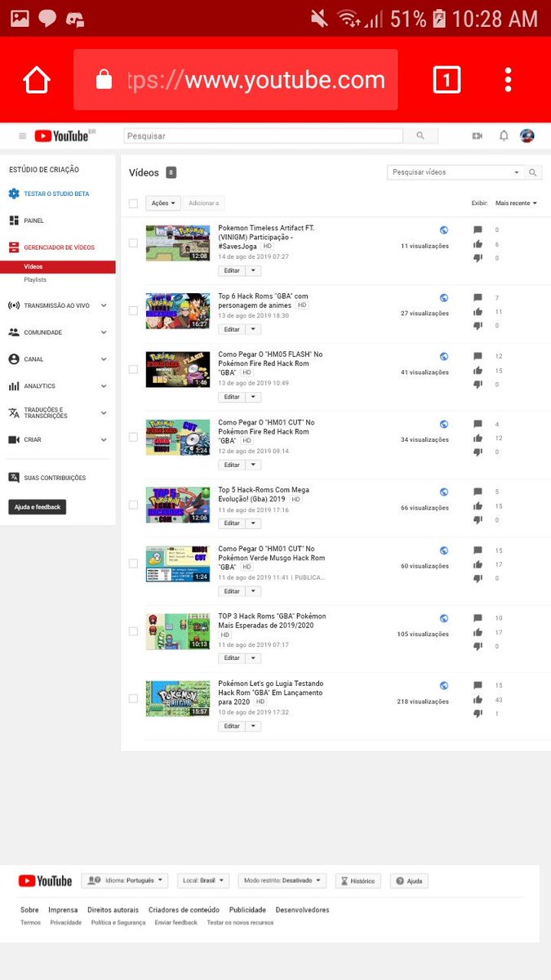The image size is (551, 980).
Task: Click Editar for Top 6 Hack Roms
Action: 232,329
